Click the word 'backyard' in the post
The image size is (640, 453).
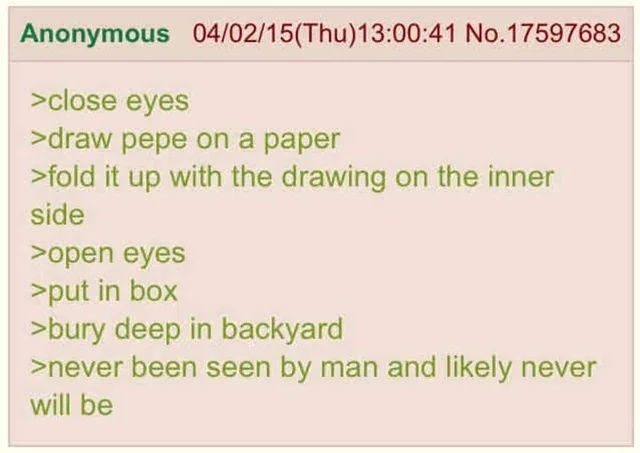[282, 330]
